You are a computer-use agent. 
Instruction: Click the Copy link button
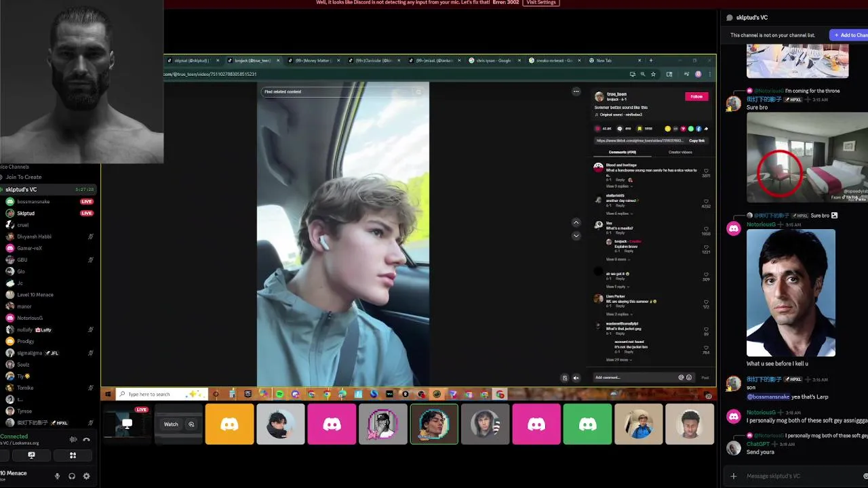click(x=696, y=140)
